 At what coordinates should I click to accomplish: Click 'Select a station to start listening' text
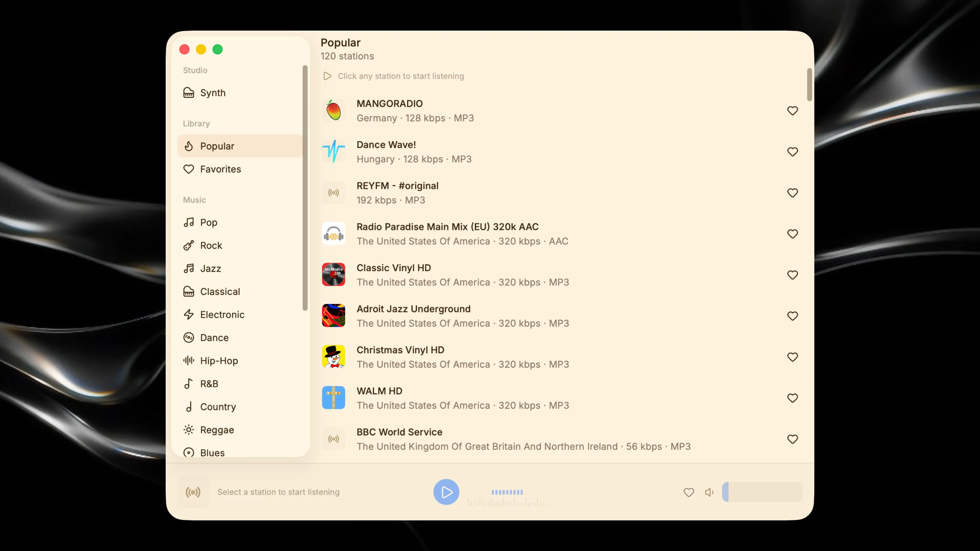point(278,492)
